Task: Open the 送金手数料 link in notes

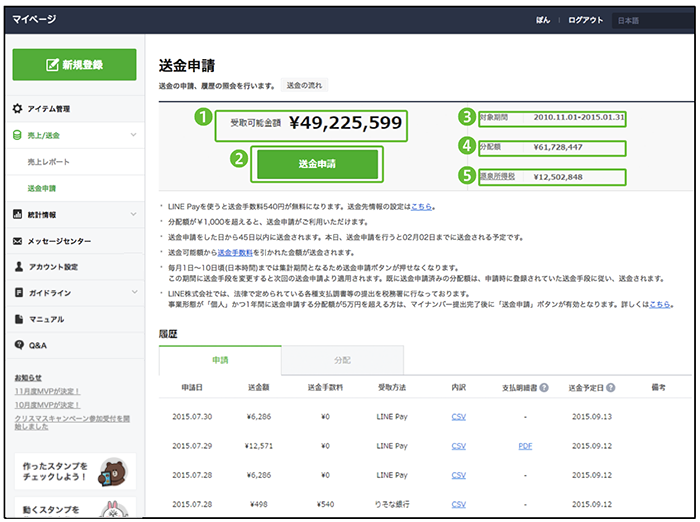Action: [235, 253]
